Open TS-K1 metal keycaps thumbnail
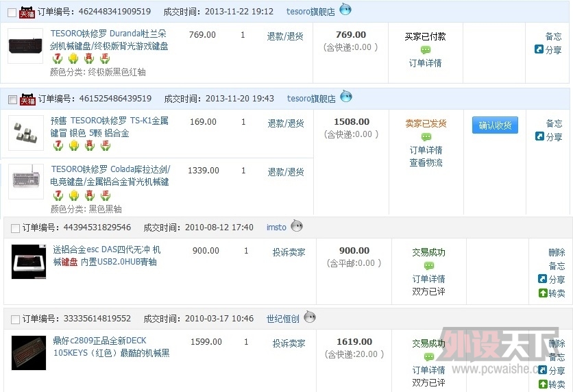573x392 pixels. pyautogui.click(x=26, y=133)
